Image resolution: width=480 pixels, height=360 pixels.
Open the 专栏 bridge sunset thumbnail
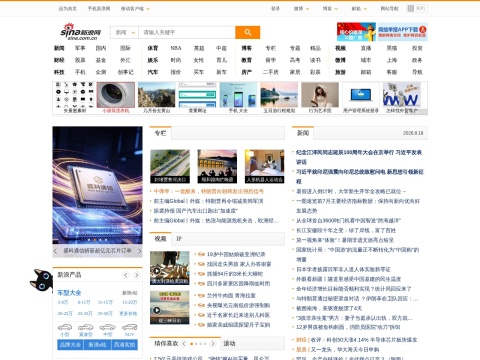tap(217, 166)
